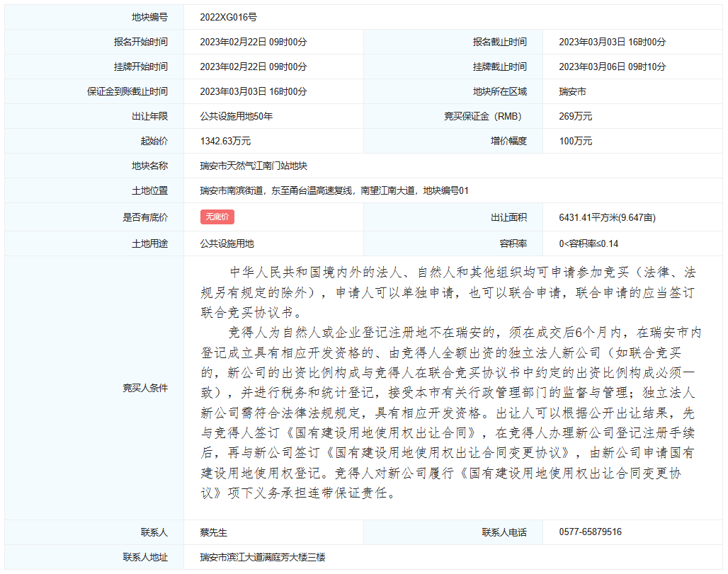The width and height of the screenshot is (728, 574).
Task: Click the 竞买人条件 row label
Action: pos(145,388)
